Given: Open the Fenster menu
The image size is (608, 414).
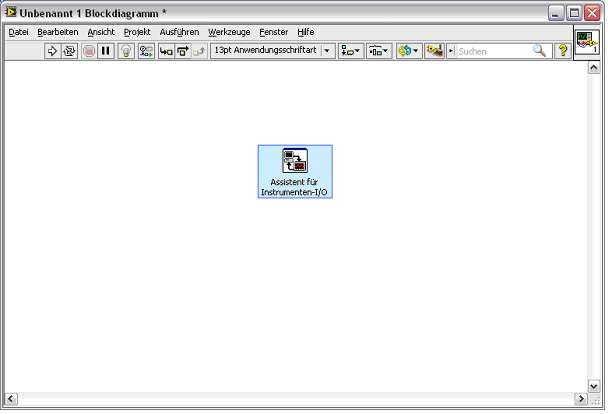Looking at the screenshot, I should point(273,32).
